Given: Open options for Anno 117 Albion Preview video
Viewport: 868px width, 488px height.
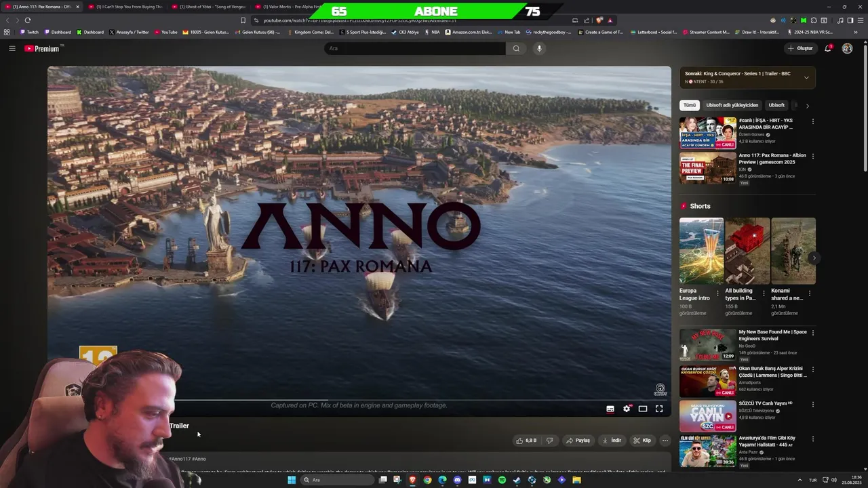Looking at the screenshot, I should (813, 156).
